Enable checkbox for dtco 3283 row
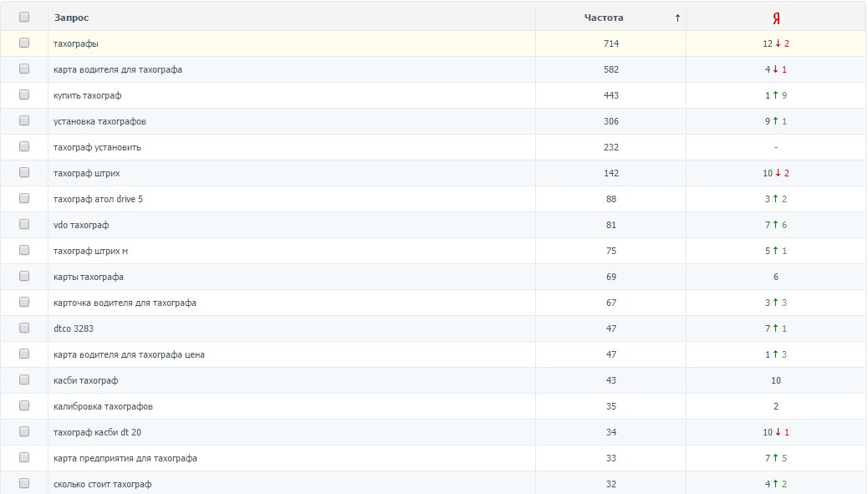Screen dimensions: 868x494 point(24,328)
